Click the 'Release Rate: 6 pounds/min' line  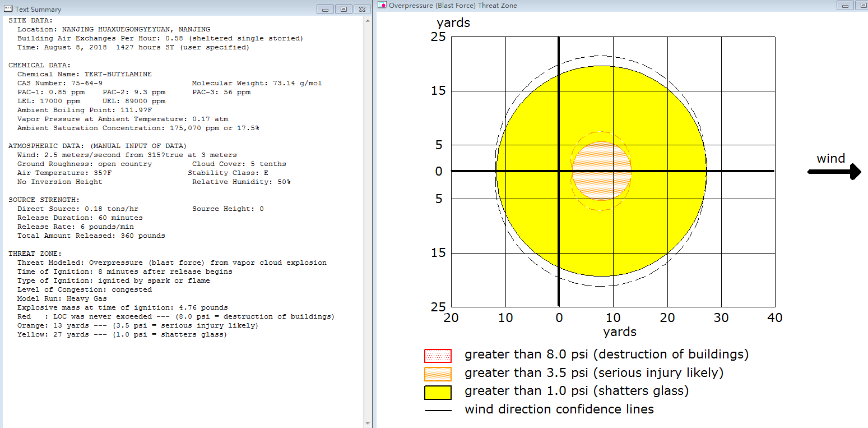[76, 227]
